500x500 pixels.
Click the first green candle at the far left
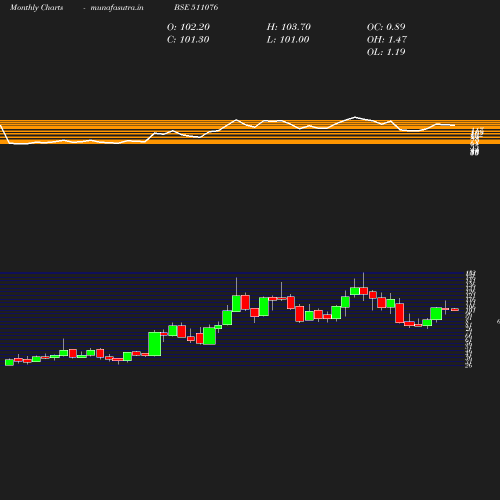9,362
